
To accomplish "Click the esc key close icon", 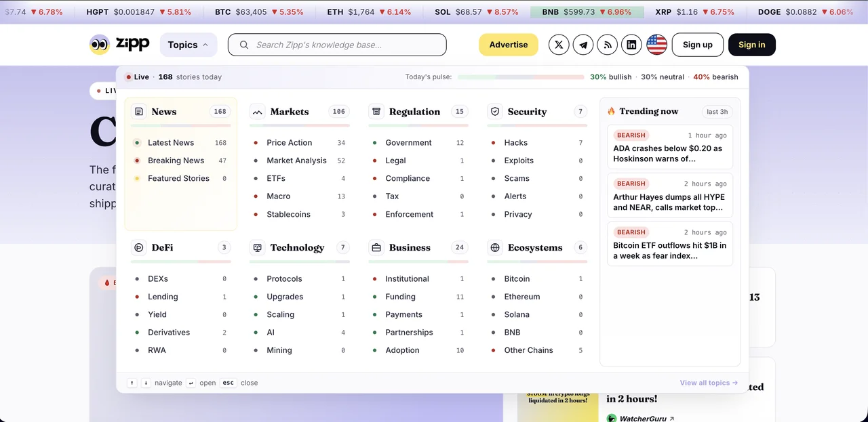I will 229,383.
